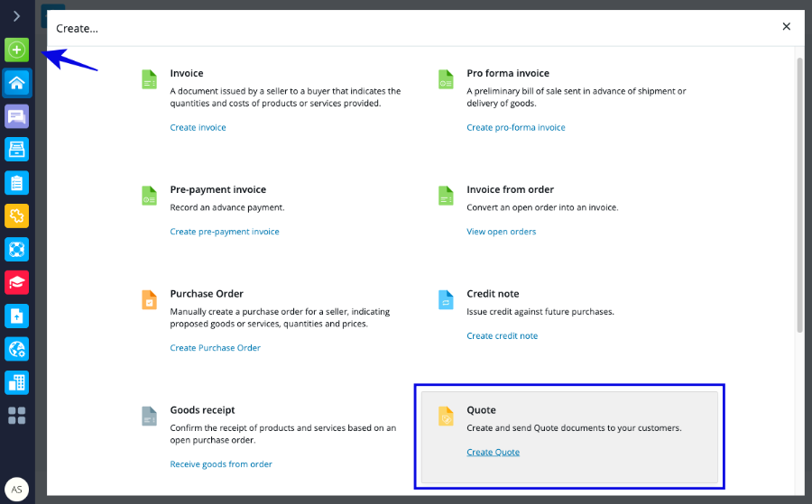The height and width of the screenshot is (504, 812).
Task: Click the Create credit note link
Action: 502,336
